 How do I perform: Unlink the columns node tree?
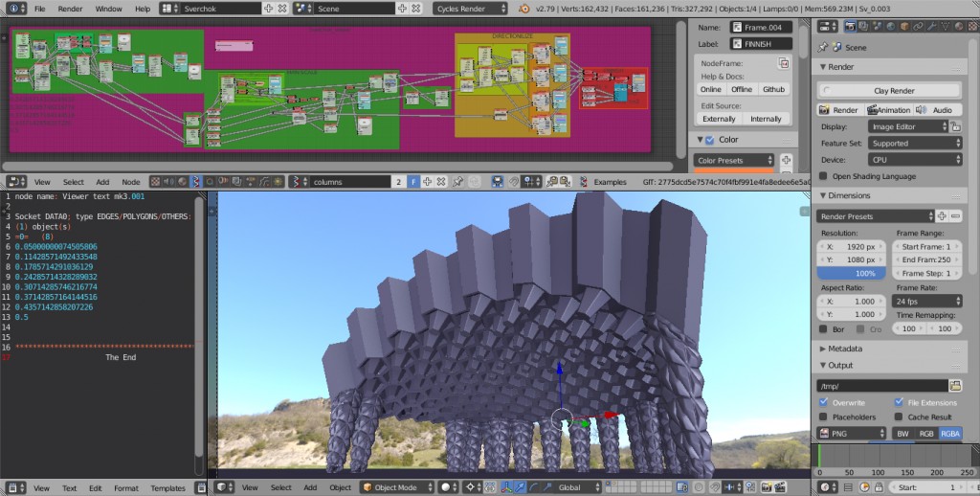tap(441, 181)
